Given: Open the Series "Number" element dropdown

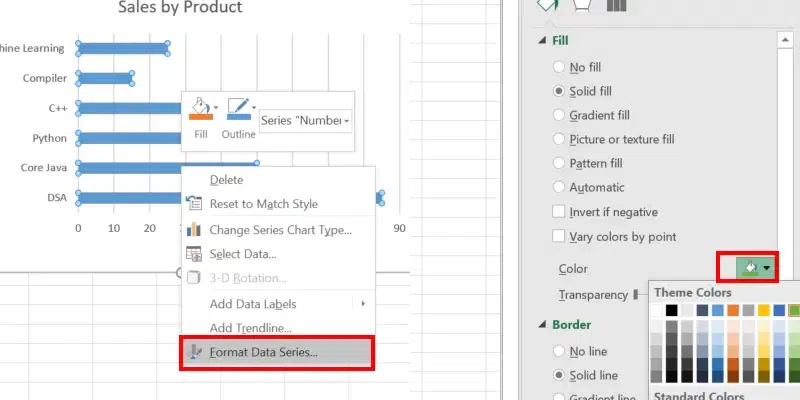Looking at the screenshot, I should 305,121.
